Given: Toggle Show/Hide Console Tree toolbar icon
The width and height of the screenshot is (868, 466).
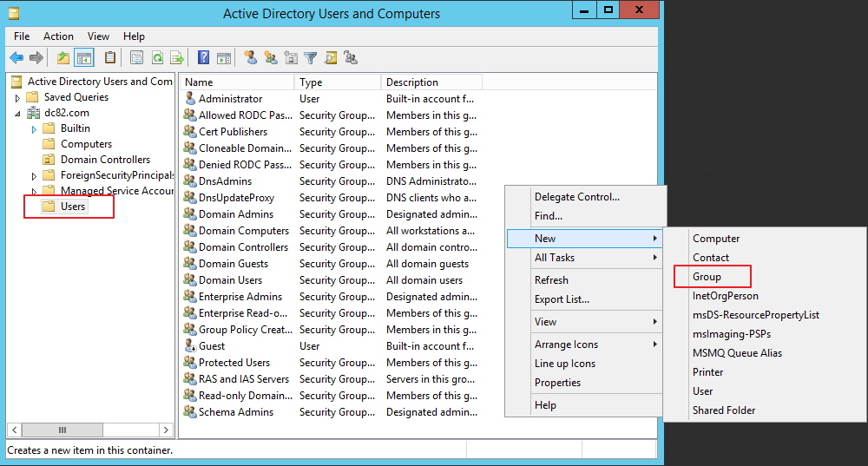Looking at the screenshot, I should point(84,57).
